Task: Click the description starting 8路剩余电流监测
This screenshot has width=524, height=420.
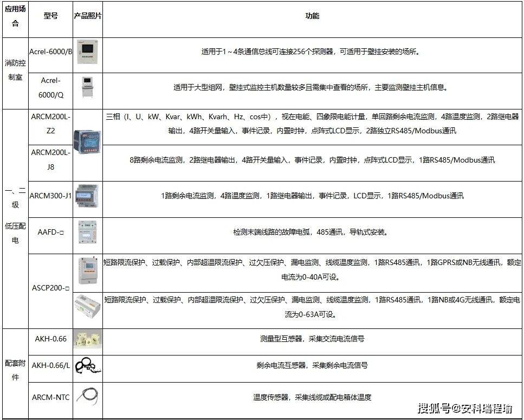Action: coord(312,160)
